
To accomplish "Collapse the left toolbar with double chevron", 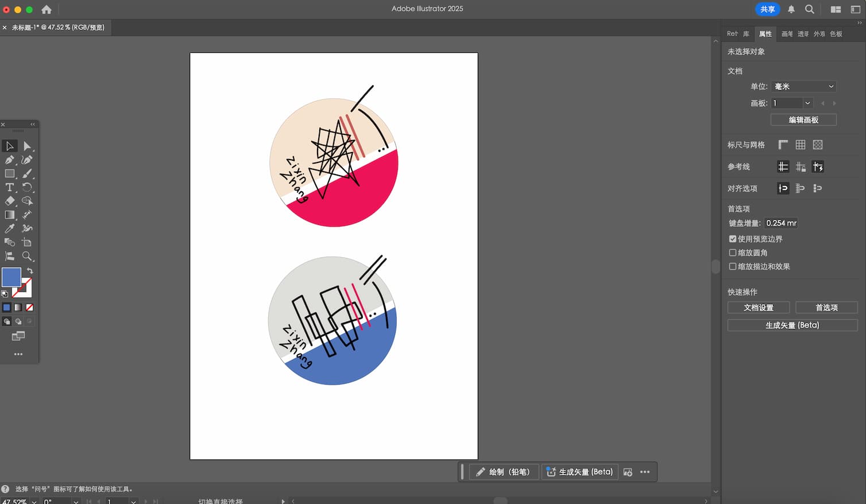I will 32,124.
